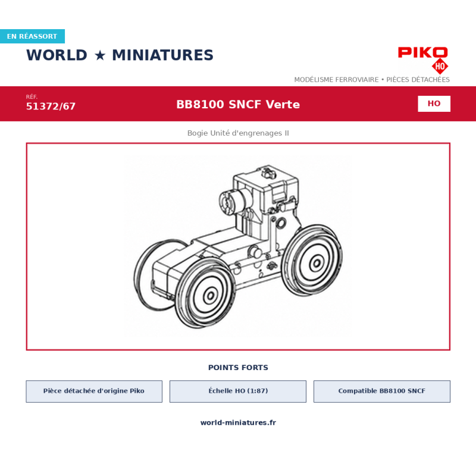
Task: Click 'Compatible BB8100 SNCF' box
Action: [382, 392]
